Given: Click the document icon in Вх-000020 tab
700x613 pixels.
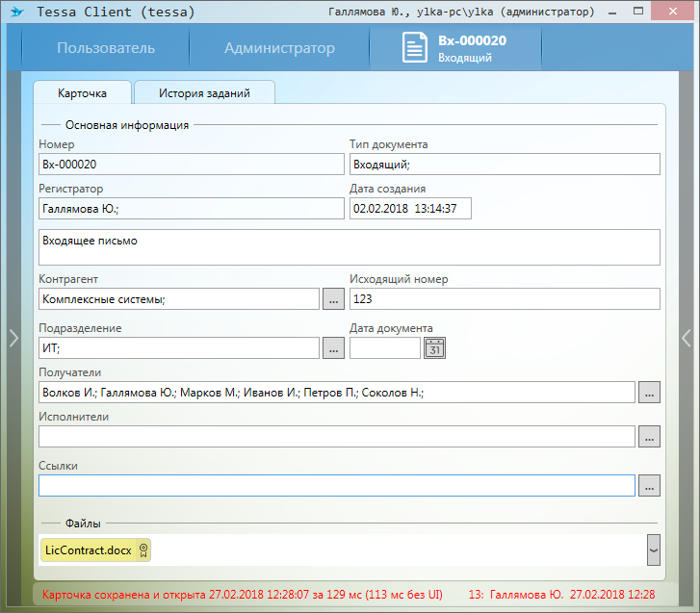Looking at the screenshot, I should [x=415, y=48].
